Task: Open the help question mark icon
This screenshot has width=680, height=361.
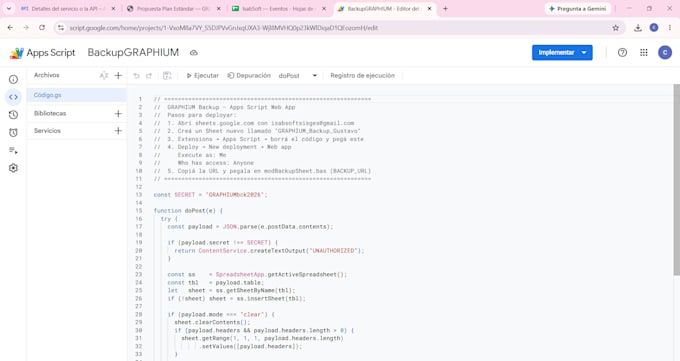Action: [622, 53]
